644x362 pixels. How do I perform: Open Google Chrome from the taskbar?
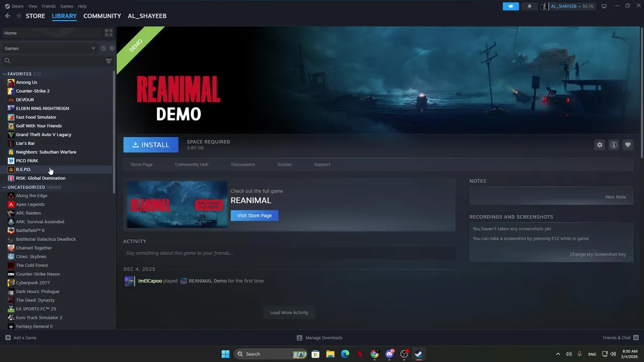tap(375, 354)
